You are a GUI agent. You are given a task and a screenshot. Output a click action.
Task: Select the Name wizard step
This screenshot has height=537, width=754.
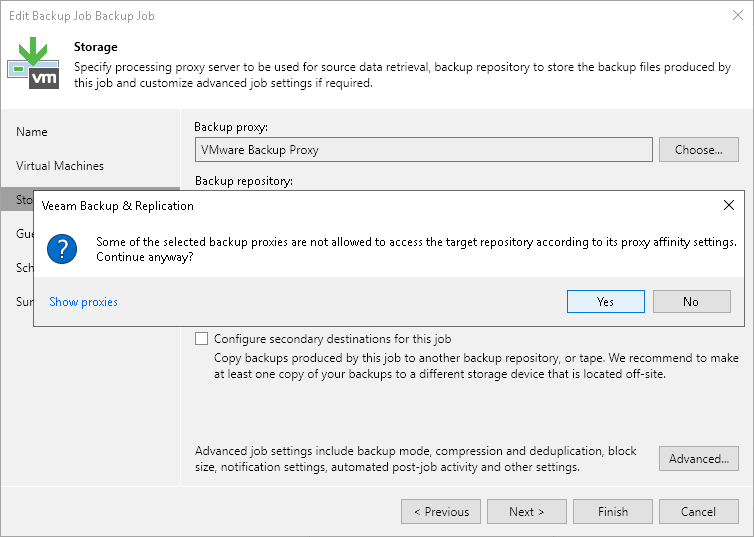tap(32, 132)
